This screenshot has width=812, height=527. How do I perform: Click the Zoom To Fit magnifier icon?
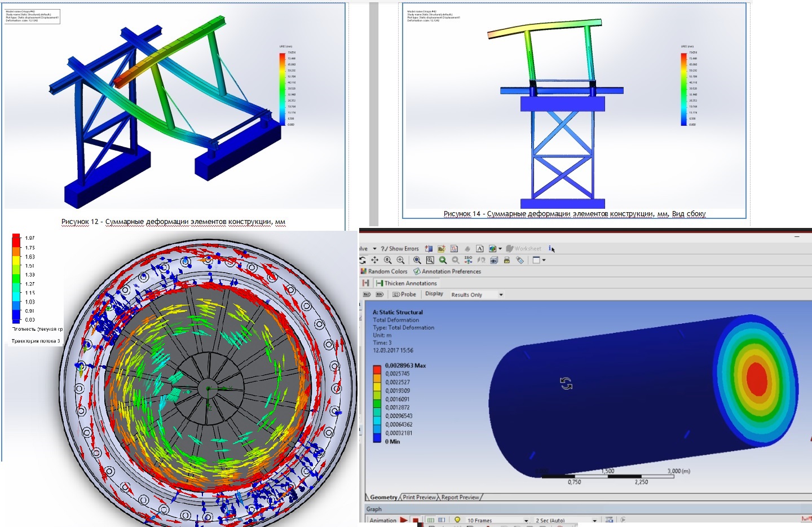(417, 260)
